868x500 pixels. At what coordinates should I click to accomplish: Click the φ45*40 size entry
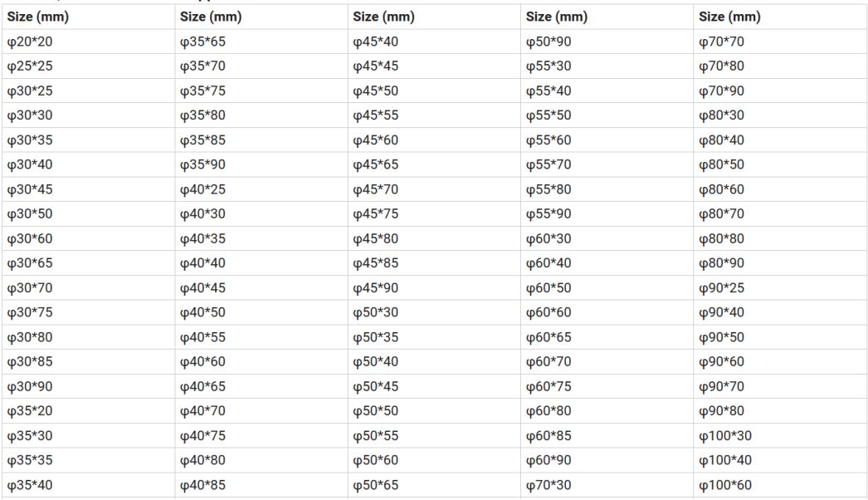[x=434, y=42]
